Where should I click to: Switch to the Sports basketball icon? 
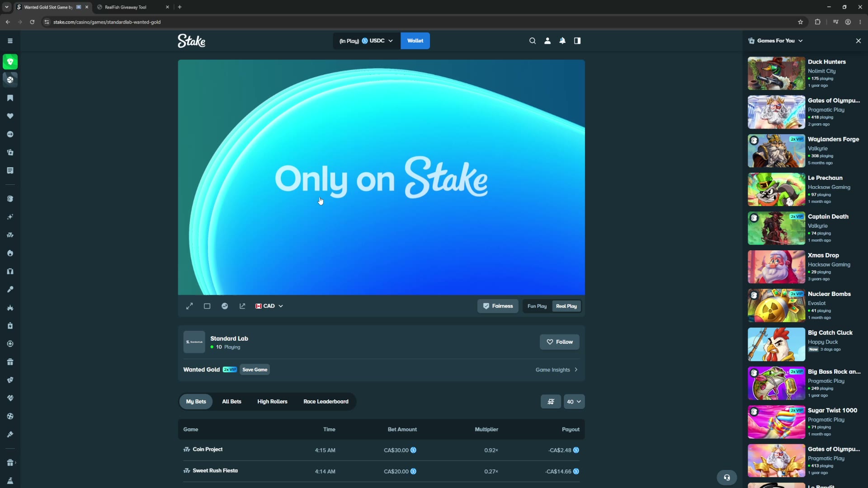tap(10, 80)
